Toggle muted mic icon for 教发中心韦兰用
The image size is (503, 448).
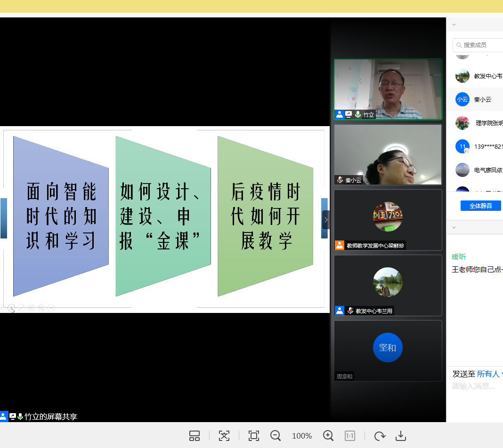pyautogui.click(x=350, y=311)
